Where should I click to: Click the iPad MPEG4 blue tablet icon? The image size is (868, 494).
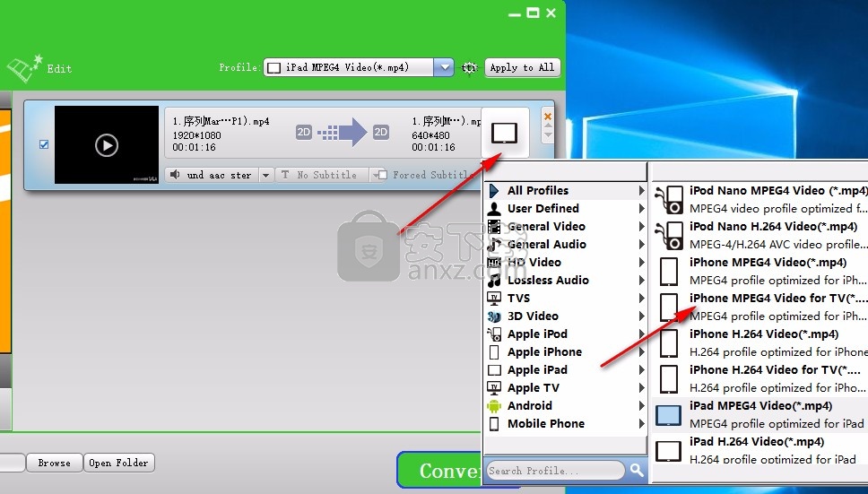(x=669, y=415)
